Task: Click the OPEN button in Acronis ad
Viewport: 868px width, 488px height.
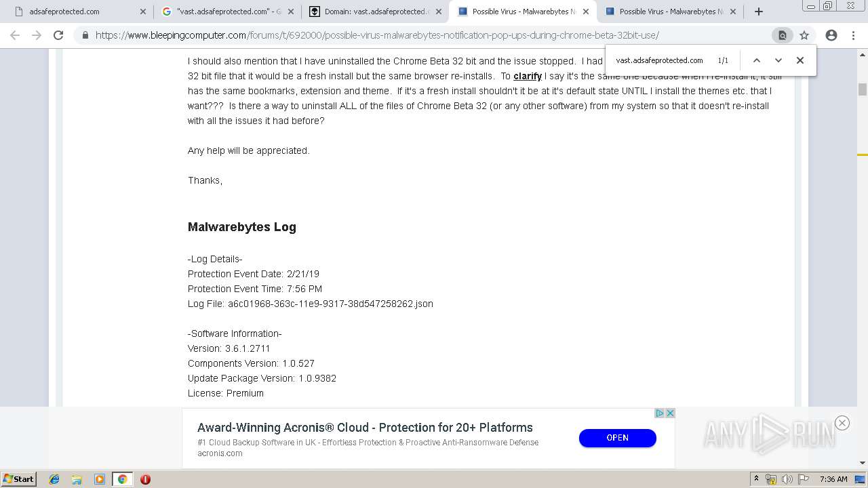Action: point(617,438)
